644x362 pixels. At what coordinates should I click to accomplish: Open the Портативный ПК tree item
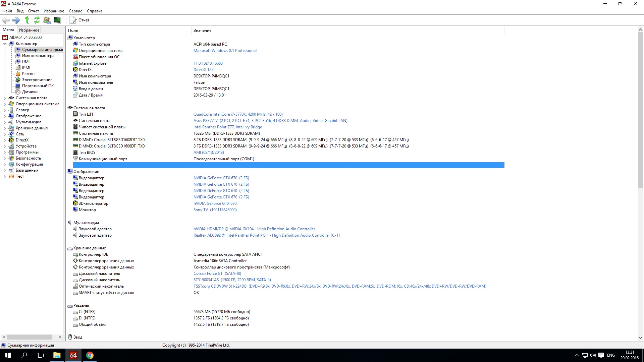38,86
